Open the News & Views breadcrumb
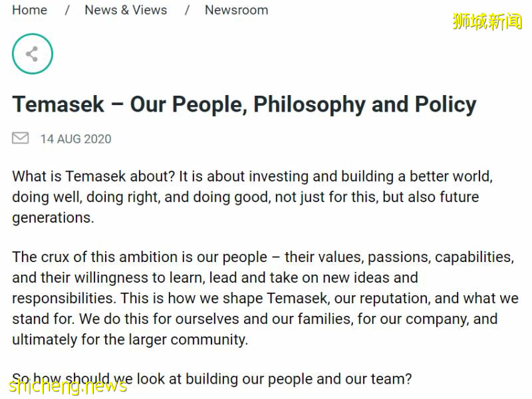The width and height of the screenshot is (532, 399). click(x=126, y=10)
